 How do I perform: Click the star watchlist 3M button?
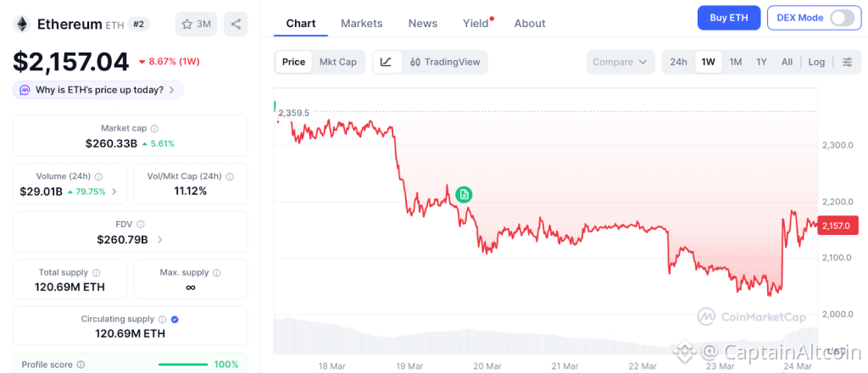[194, 24]
